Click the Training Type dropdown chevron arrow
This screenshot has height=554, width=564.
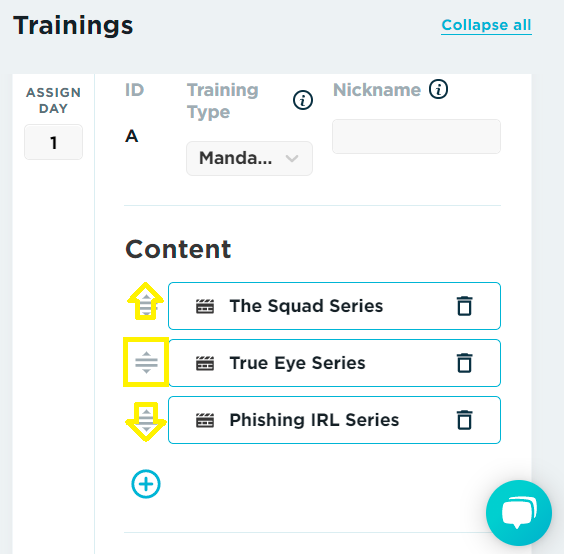pos(292,158)
